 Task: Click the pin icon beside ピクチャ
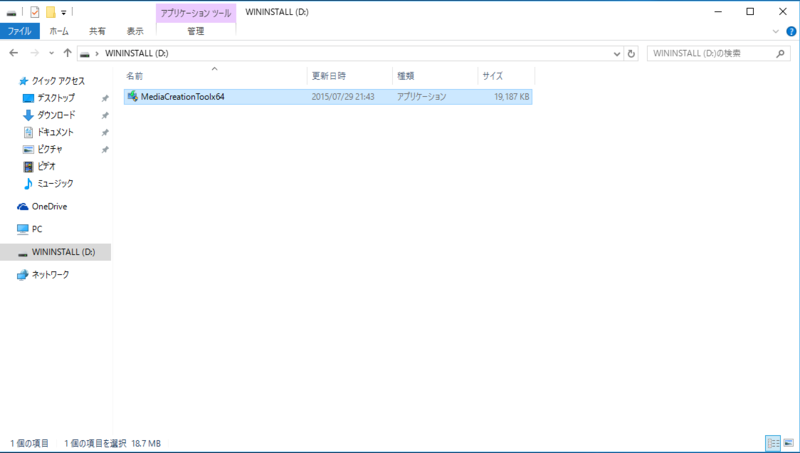click(105, 150)
